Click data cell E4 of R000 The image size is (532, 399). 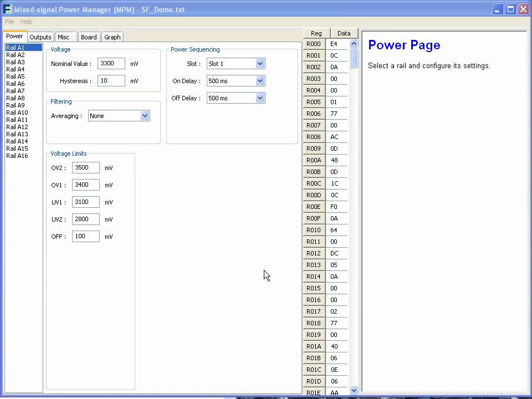pyautogui.click(x=336, y=44)
